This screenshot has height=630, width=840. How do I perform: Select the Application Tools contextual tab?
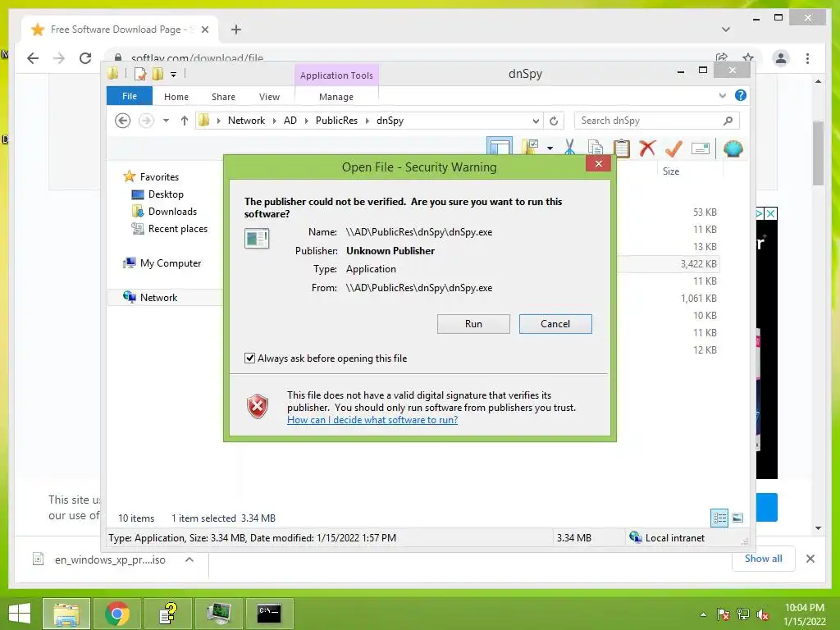point(336,75)
